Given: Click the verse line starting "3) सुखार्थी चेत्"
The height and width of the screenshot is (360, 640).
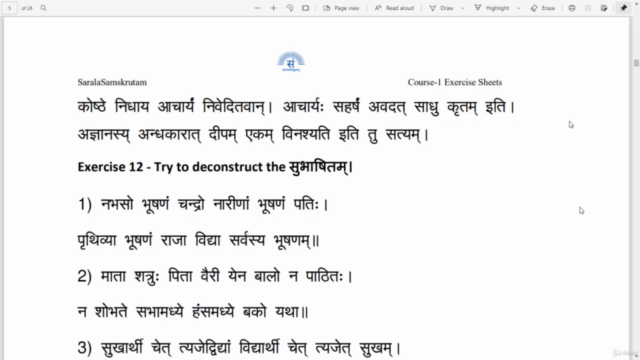Looking at the screenshot, I should pyautogui.click(x=240, y=348).
